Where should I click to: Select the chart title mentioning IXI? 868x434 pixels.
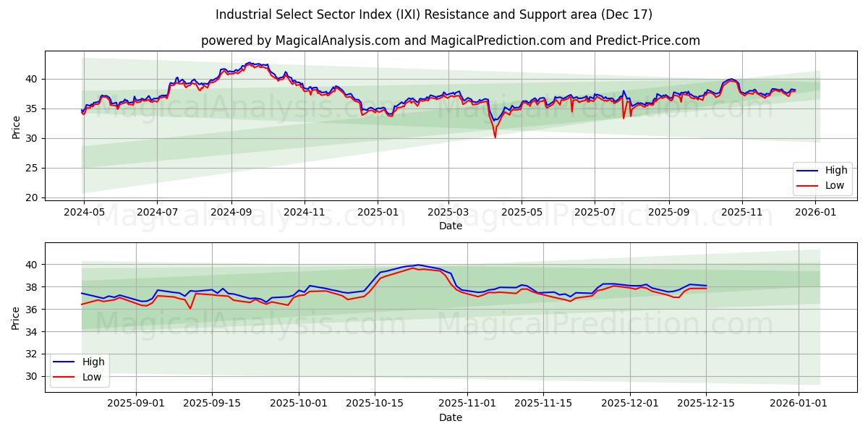pyautogui.click(x=434, y=13)
